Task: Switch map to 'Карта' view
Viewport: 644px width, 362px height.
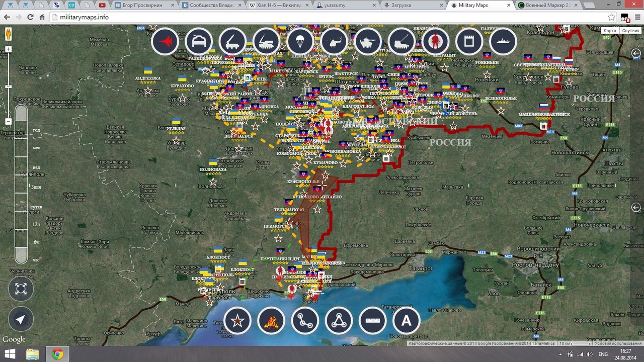Action: 609,31
